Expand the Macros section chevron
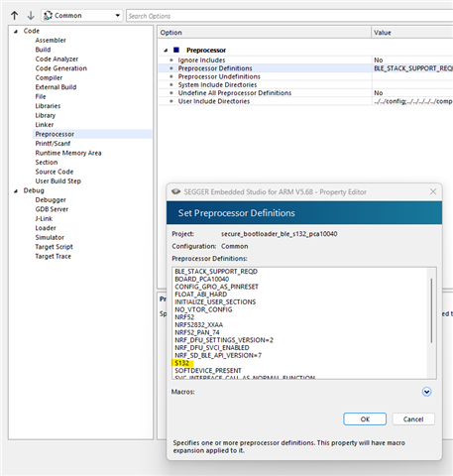The width and height of the screenshot is (453, 476). (x=426, y=392)
